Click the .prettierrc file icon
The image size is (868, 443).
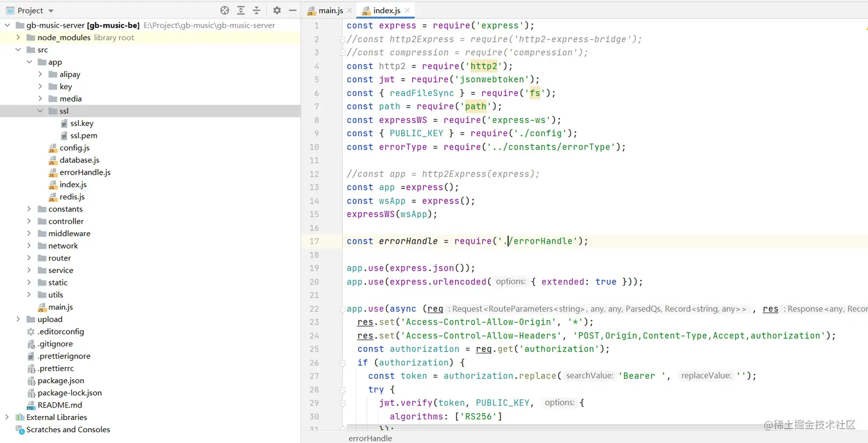[31, 368]
